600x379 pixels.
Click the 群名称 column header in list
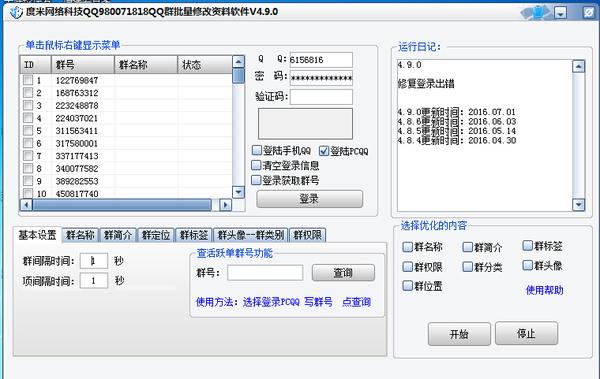[146, 64]
